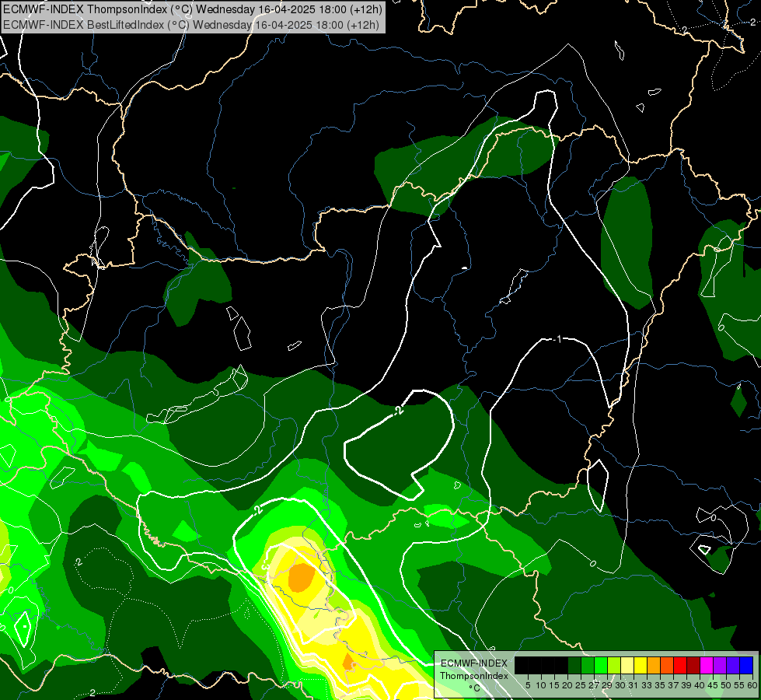Click the medium green 25–27 legend swatch
This screenshot has height=700, width=761.
(588, 665)
